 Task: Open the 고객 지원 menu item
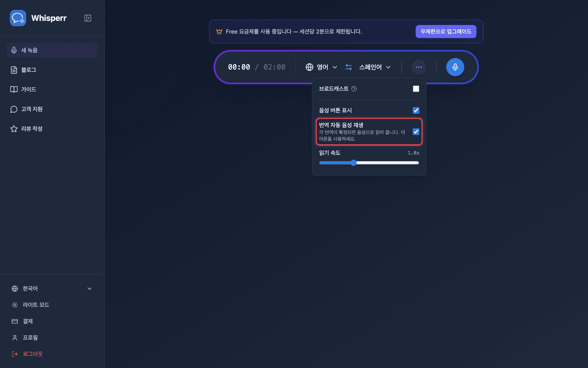click(52, 109)
